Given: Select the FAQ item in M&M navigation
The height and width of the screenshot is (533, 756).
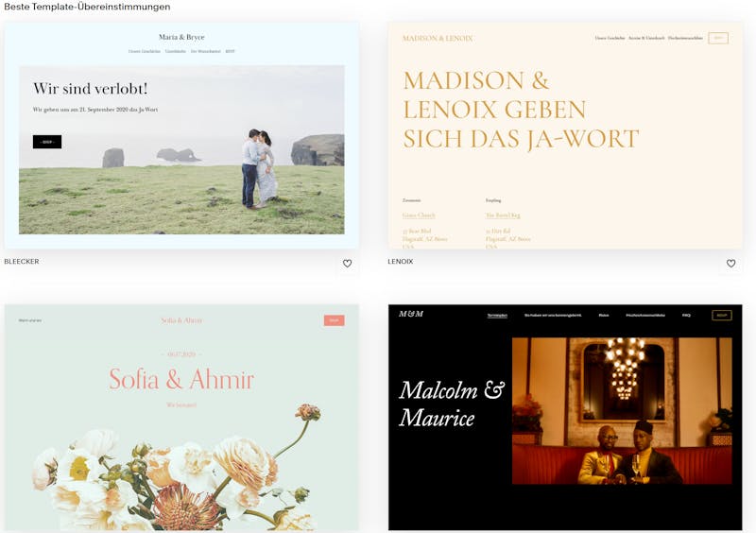Looking at the screenshot, I should (686, 316).
